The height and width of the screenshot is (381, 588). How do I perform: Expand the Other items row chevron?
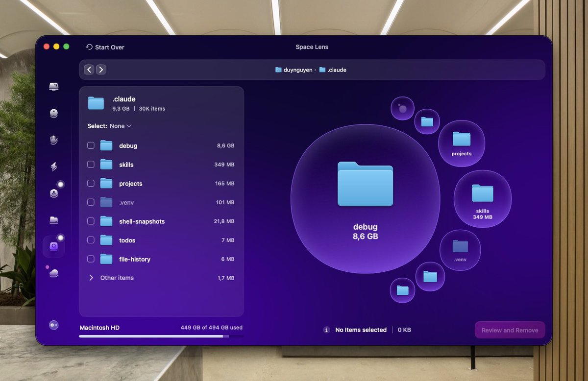coord(91,278)
